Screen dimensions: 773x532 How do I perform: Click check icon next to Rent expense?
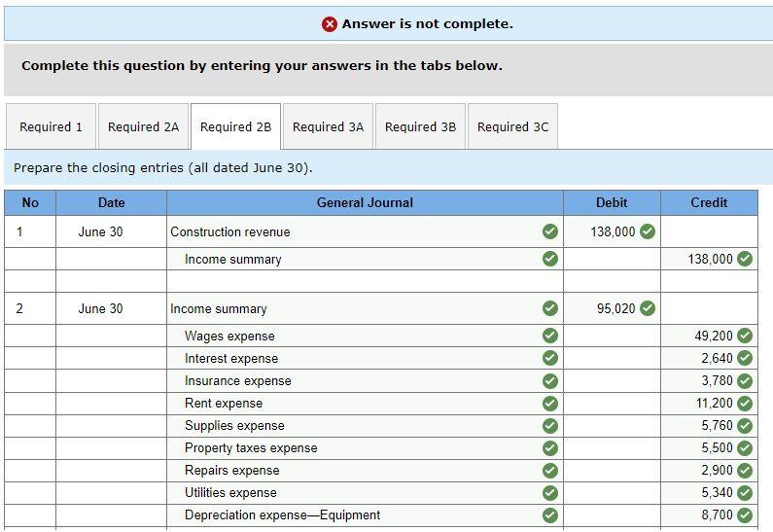click(x=550, y=404)
